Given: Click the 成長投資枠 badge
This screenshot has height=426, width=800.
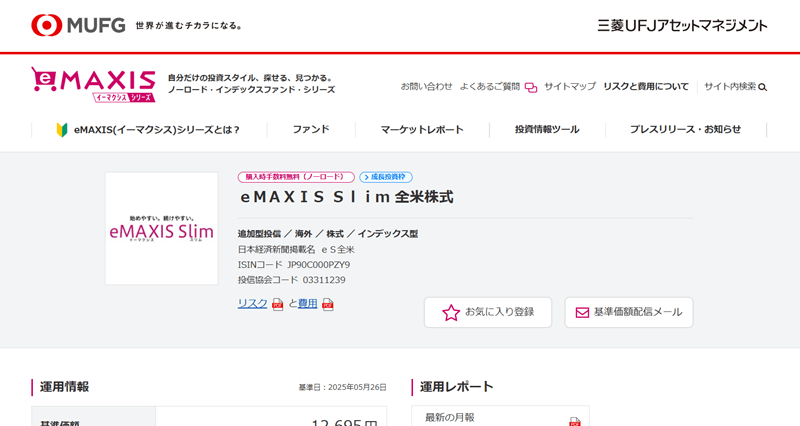Looking at the screenshot, I should [x=386, y=177].
